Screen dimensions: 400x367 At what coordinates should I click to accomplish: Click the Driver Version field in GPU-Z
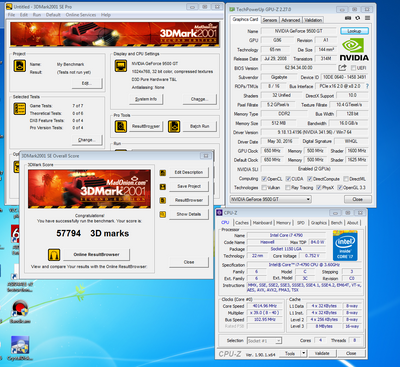click(x=314, y=132)
